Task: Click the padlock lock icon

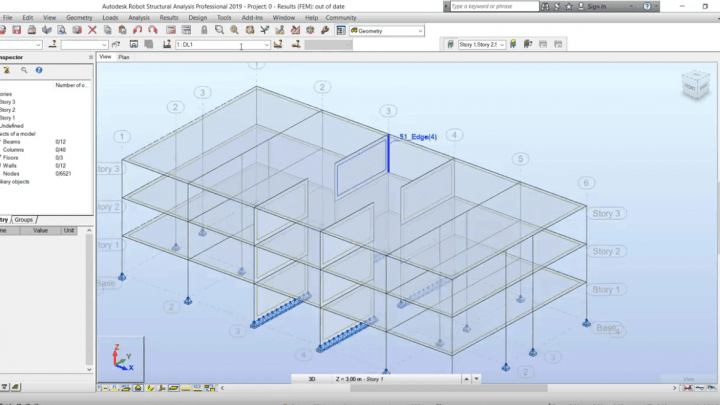Action: click(x=204, y=30)
